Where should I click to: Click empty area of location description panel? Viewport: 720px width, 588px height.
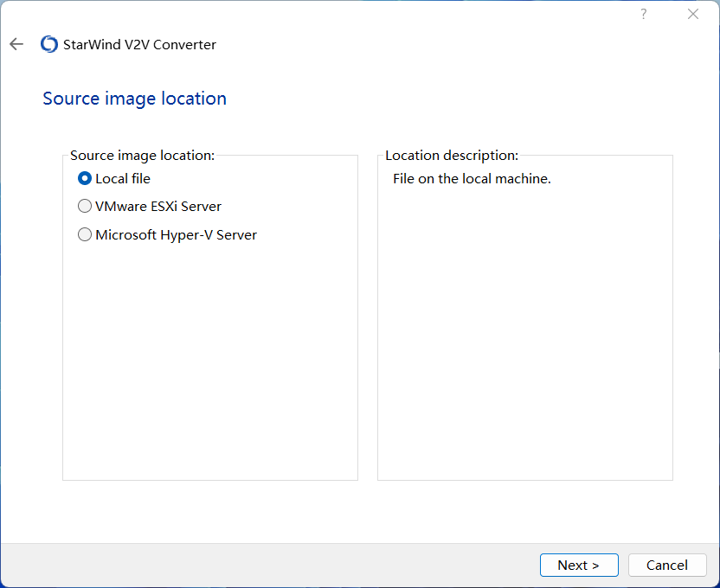click(524, 346)
